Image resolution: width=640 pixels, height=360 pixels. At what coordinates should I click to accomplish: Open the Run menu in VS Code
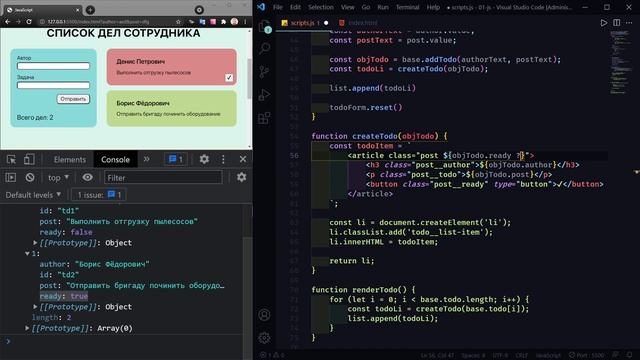(383, 7)
